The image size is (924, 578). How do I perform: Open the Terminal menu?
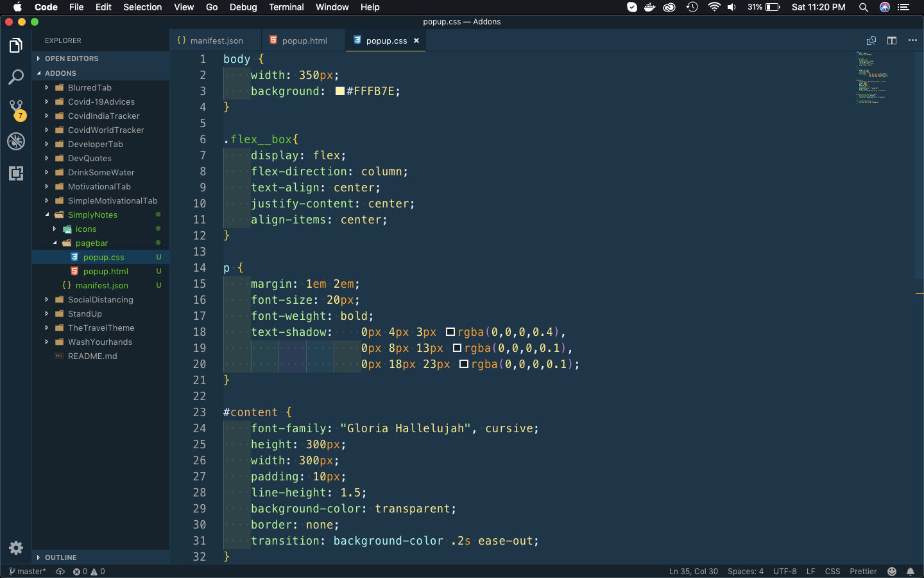click(x=286, y=7)
